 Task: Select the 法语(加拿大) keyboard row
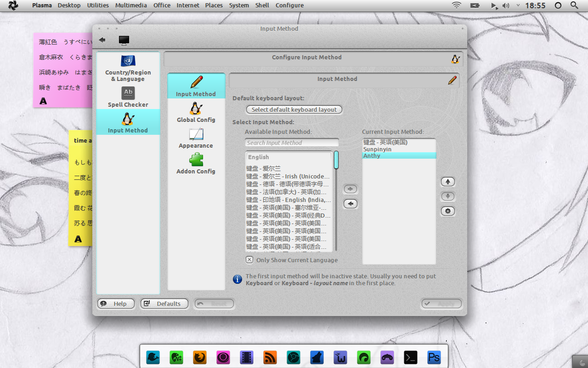(x=288, y=192)
